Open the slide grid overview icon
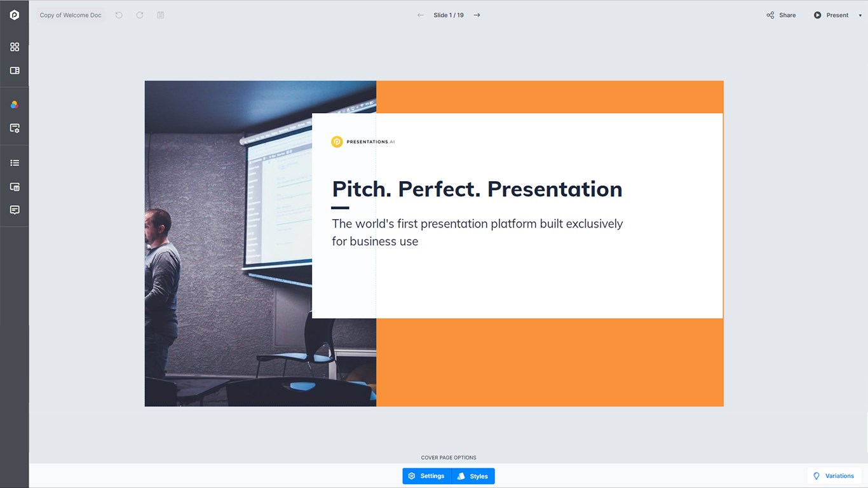868x488 pixels. 15,47
